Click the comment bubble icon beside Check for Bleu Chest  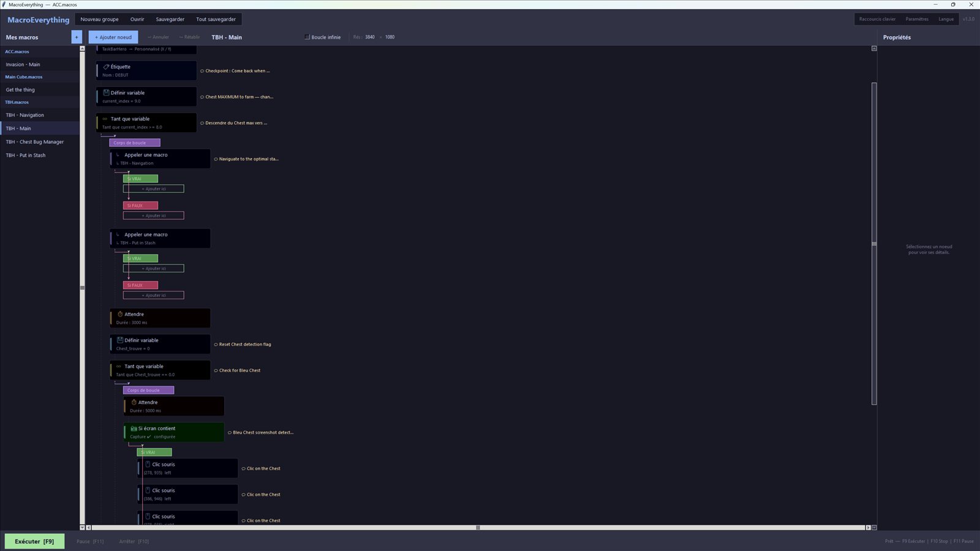[x=216, y=370]
